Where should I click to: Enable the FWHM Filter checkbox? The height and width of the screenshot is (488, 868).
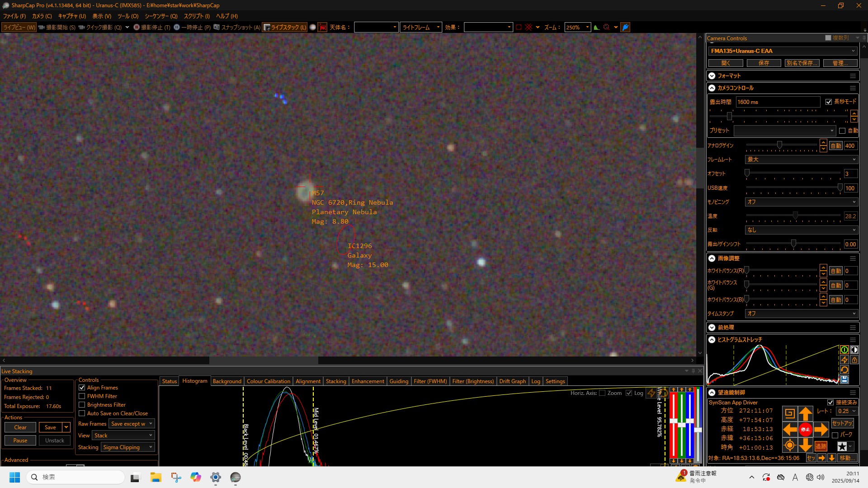pos(82,396)
